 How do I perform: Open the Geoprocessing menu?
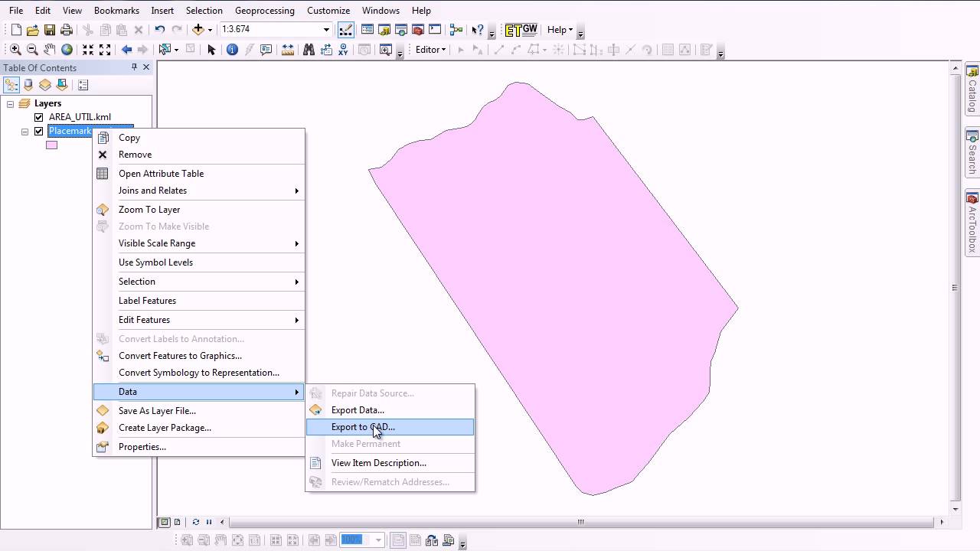[x=264, y=11]
